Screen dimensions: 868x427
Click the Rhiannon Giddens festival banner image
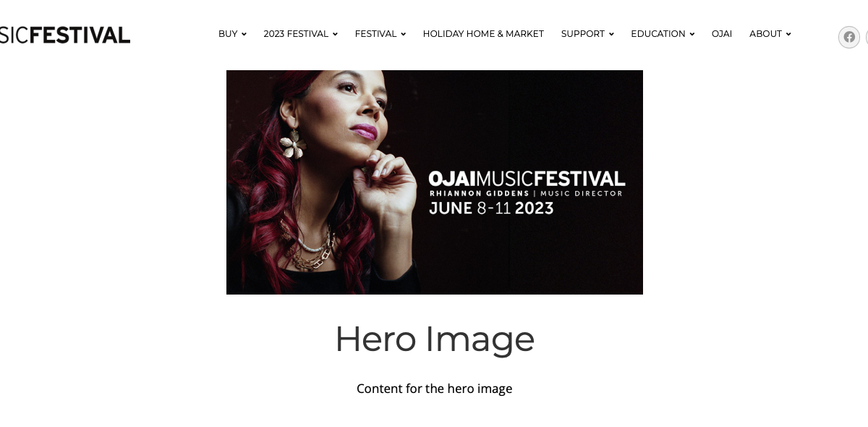pos(435,182)
